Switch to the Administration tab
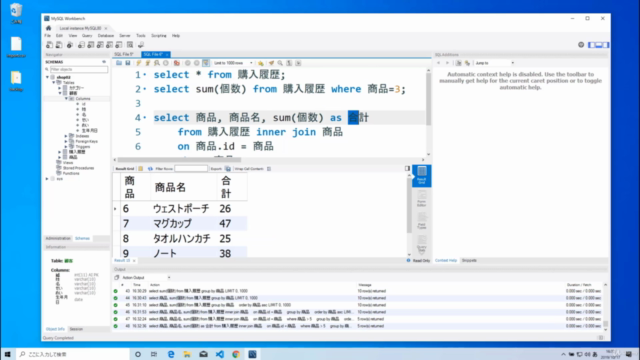The height and width of the screenshot is (360, 640). pyautogui.click(x=58, y=238)
